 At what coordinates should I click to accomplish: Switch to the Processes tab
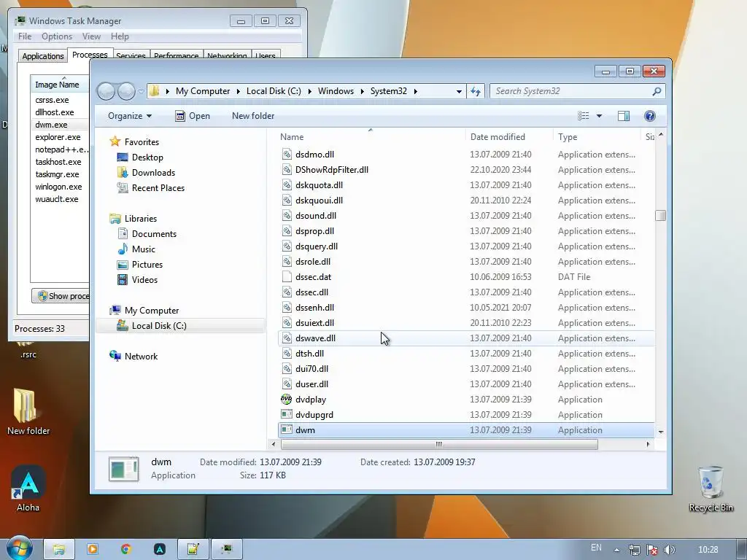click(90, 54)
